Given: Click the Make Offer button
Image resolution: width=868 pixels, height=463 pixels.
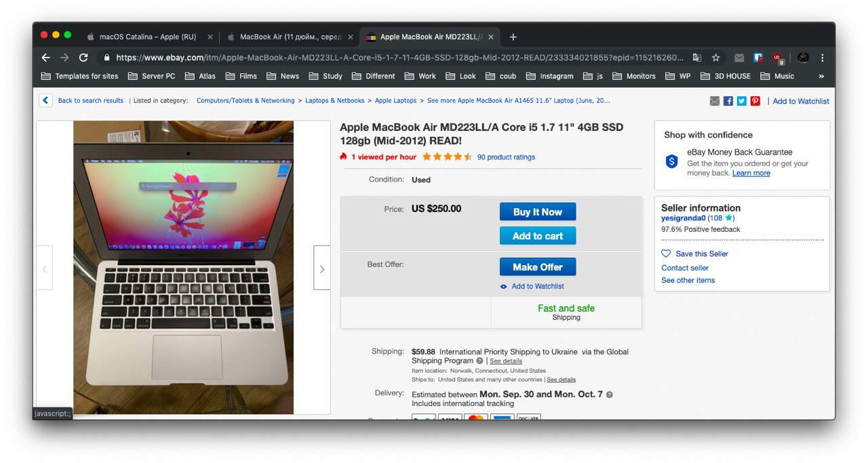Looking at the screenshot, I should coord(538,267).
